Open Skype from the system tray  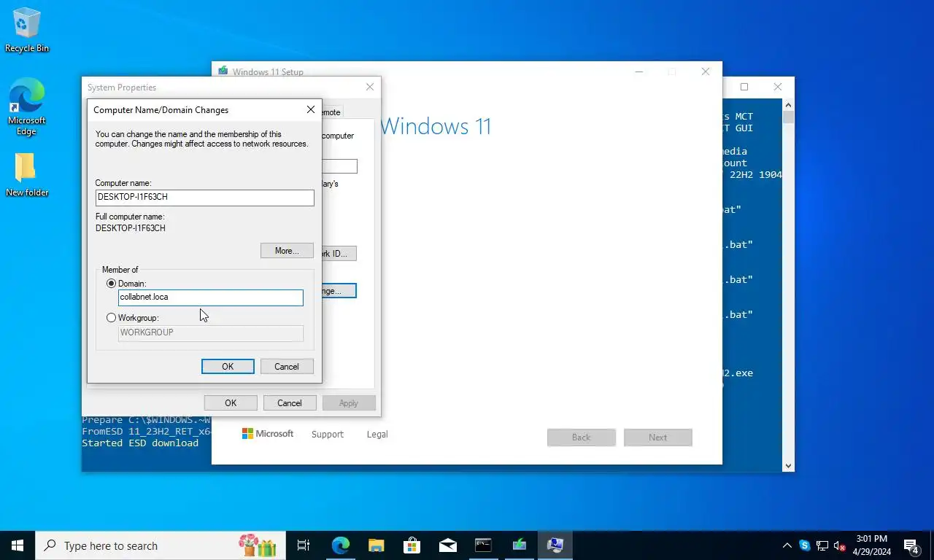click(x=804, y=545)
